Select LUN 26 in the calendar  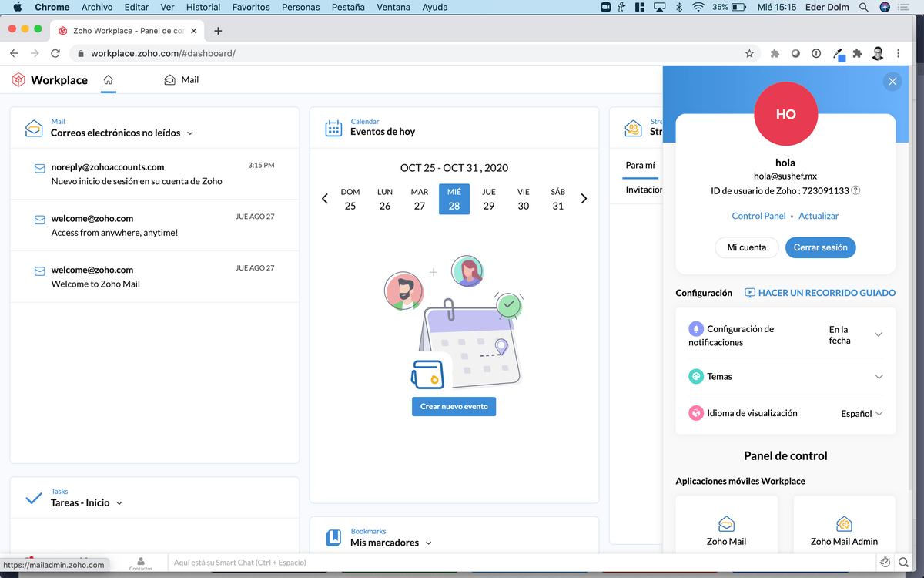point(385,199)
